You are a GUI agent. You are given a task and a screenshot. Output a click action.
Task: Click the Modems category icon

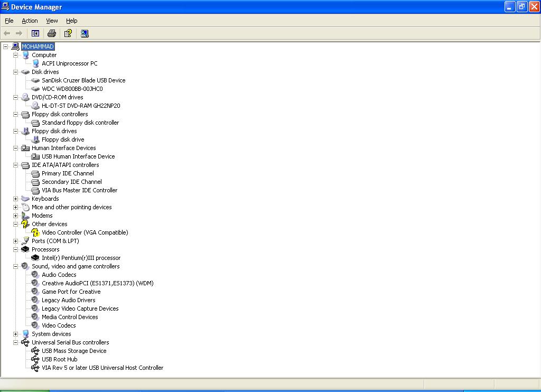[25, 216]
